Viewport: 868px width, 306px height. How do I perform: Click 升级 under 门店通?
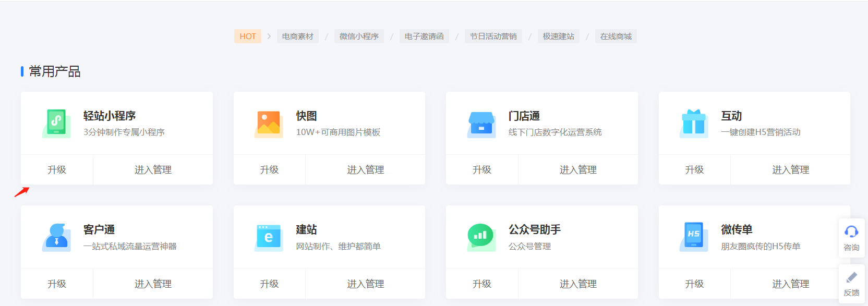click(482, 170)
